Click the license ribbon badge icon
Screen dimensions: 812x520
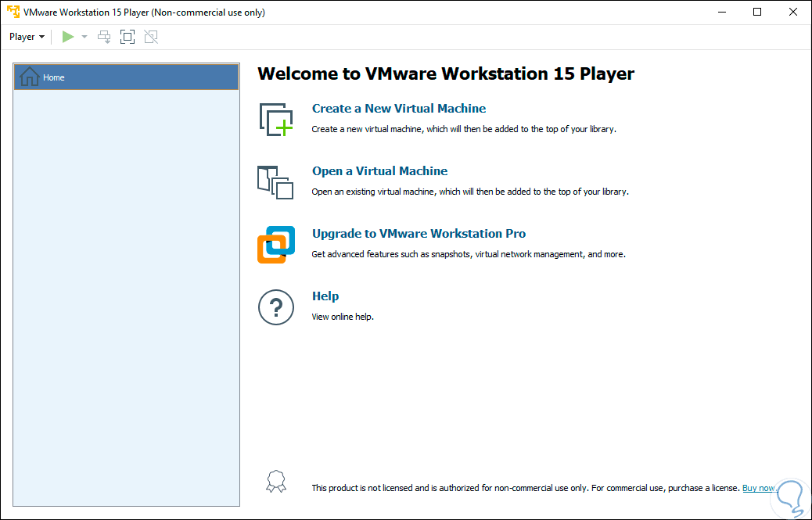pyautogui.click(x=276, y=481)
